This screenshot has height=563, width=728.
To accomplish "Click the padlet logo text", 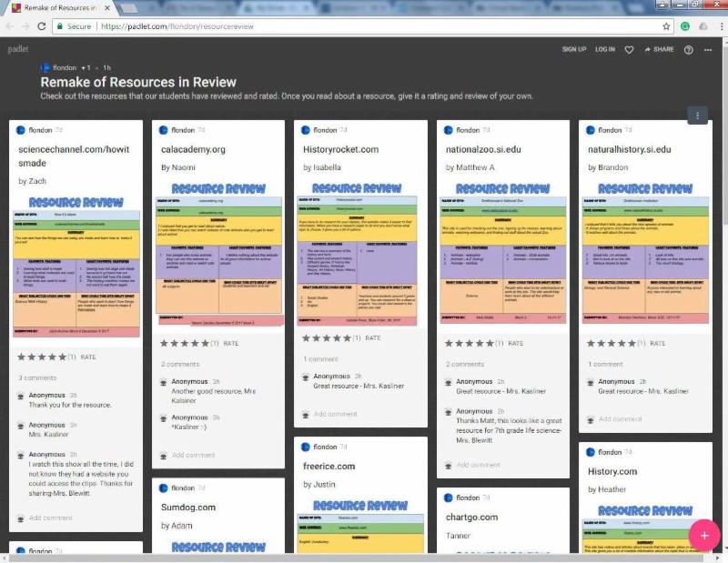I will (18, 49).
